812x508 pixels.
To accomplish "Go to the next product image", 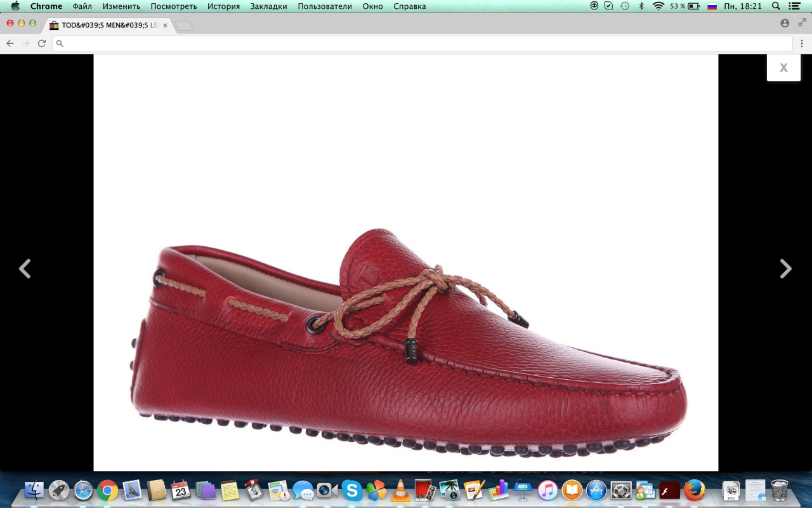I will tap(785, 269).
